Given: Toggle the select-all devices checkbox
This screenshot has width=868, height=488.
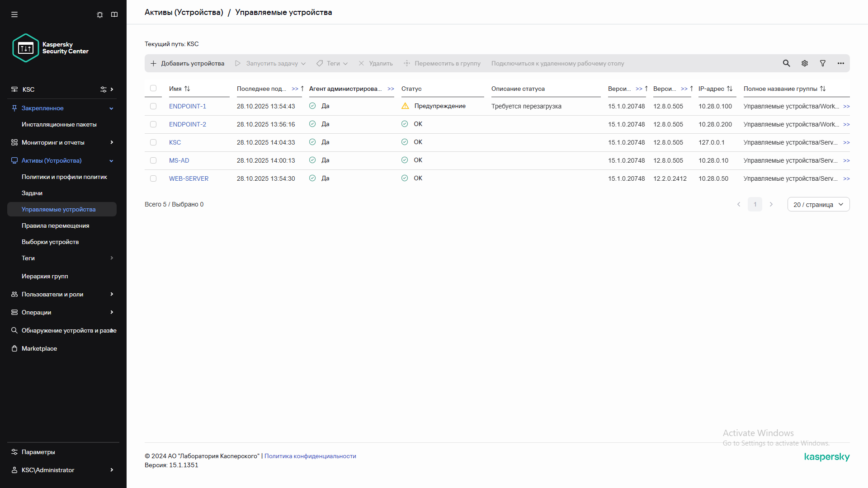Looking at the screenshot, I should (153, 88).
